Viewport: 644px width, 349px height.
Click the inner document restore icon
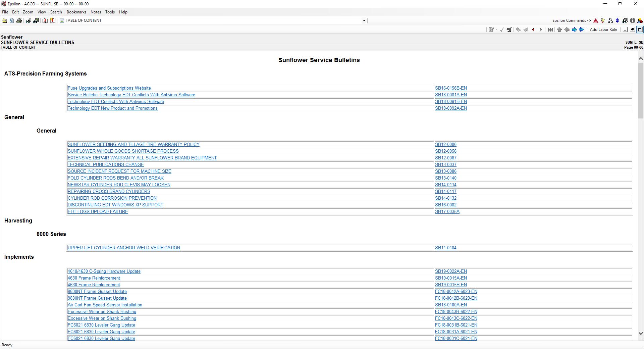tap(633, 30)
